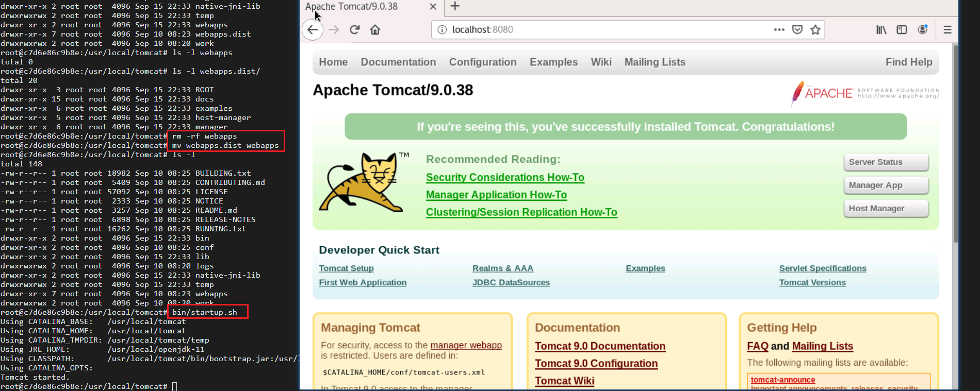Open Clustering/Session Replication How-To link

click(x=521, y=212)
